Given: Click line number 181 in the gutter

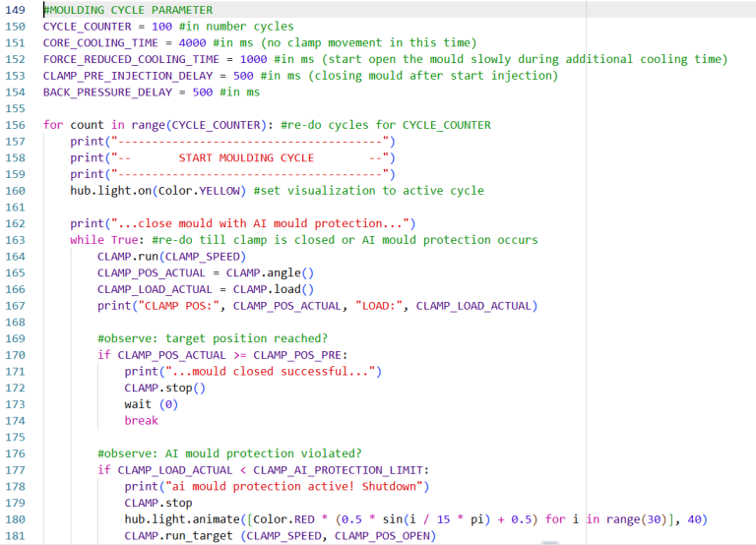Looking at the screenshot, I should pyautogui.click(x=15, y=535).
